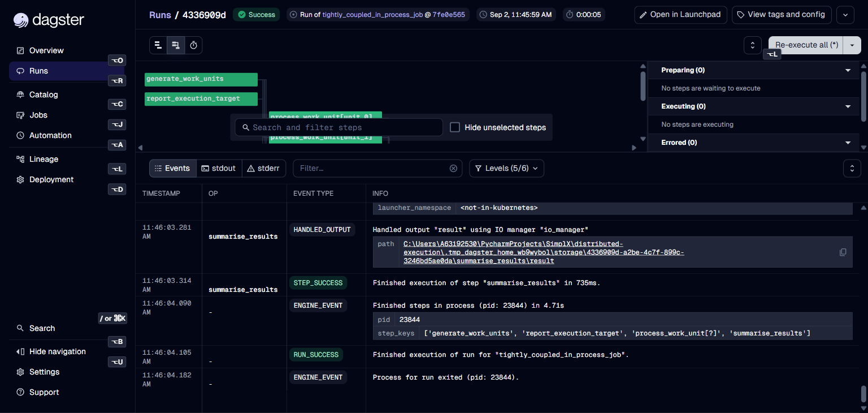The height and width of the screenshot is (413, 868).
Task: Select the report_execution_target step bar
Action: click(201, 99)
